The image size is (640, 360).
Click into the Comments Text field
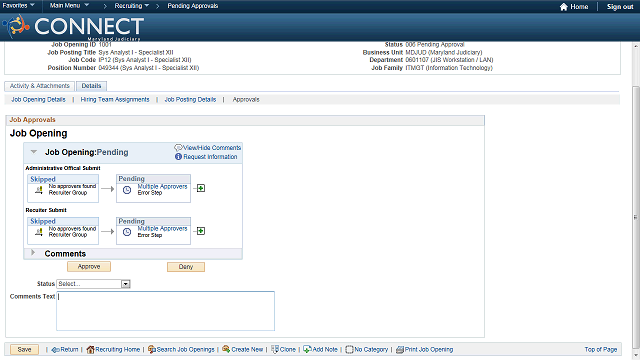[165, 311]
